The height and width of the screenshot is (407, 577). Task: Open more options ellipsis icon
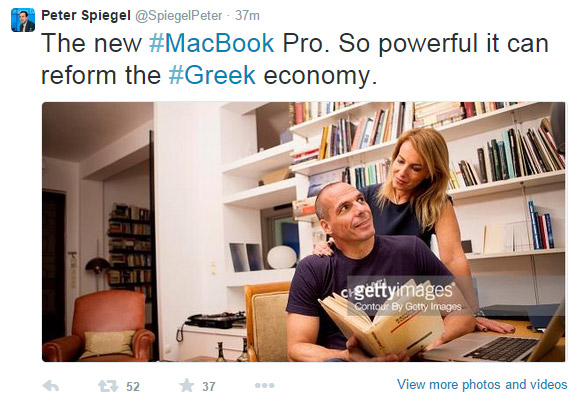pyautogui.click(x=265, y=385)
